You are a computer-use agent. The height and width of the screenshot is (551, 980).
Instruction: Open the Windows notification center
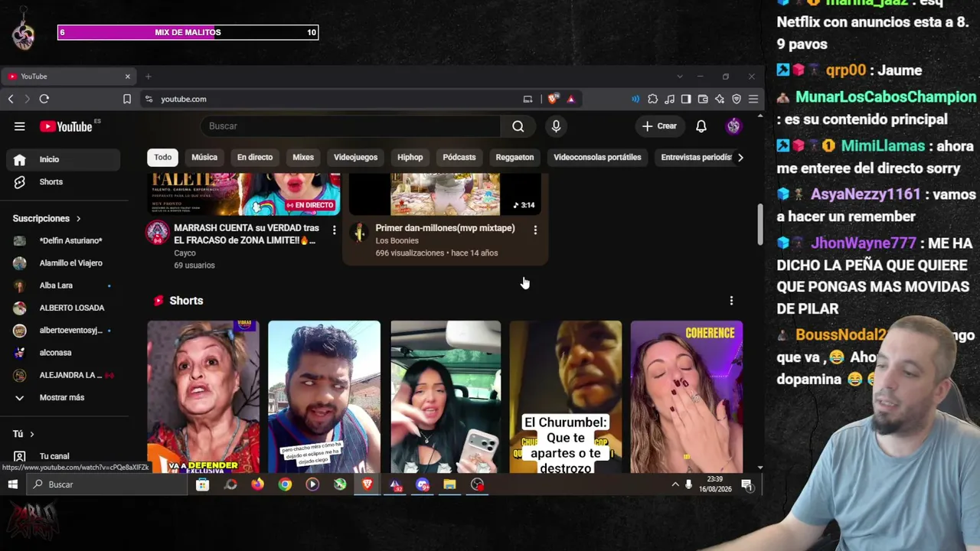point(746,484)
